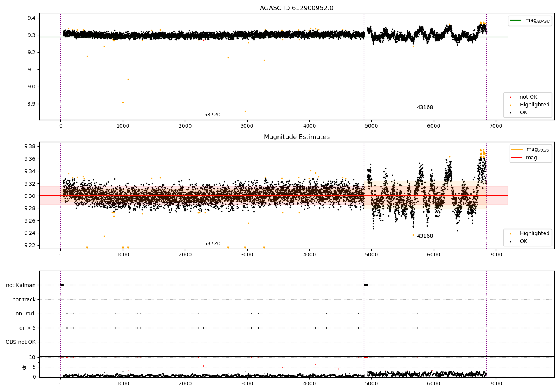Screen dimensions: 560x392
Task: Click the '9.30' y-axis tick in the middle plot
Action: click(x=30, y=196)
